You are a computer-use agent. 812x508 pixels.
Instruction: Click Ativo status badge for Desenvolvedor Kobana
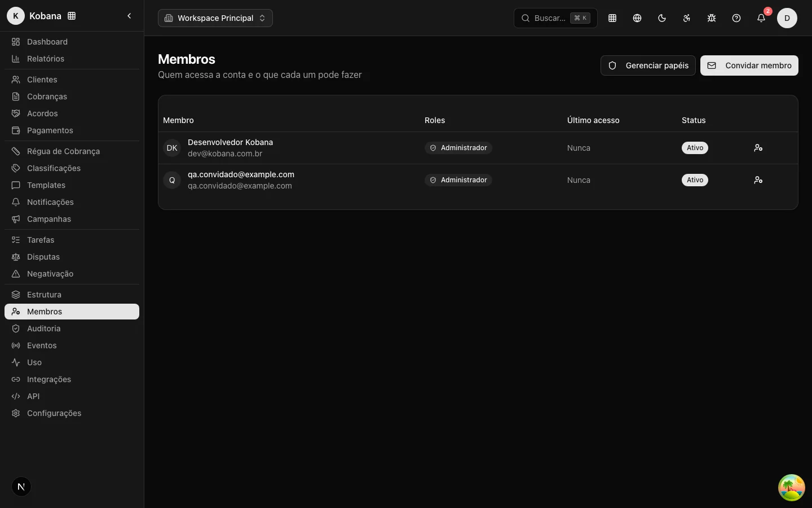[x=695, y=148]
